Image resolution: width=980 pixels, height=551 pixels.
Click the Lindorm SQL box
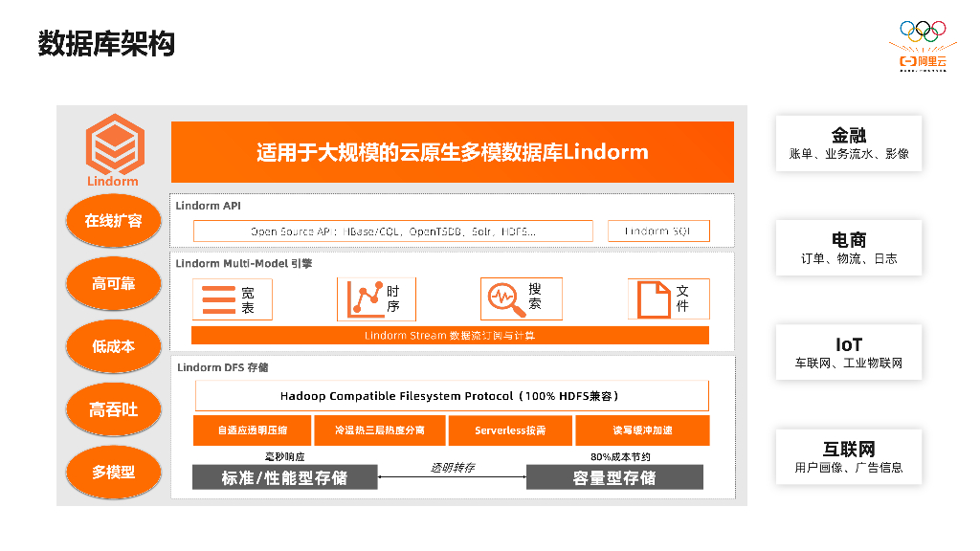[658, 231]
